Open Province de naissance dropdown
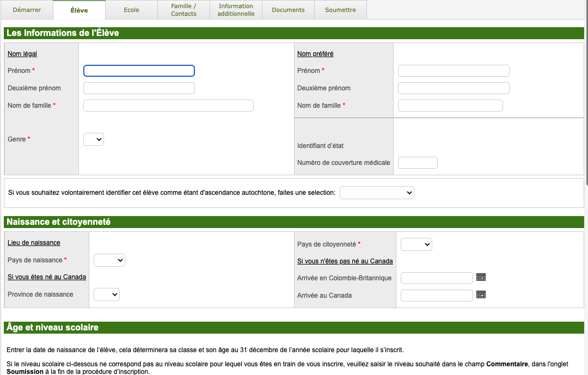 click(x=107, y=294)
